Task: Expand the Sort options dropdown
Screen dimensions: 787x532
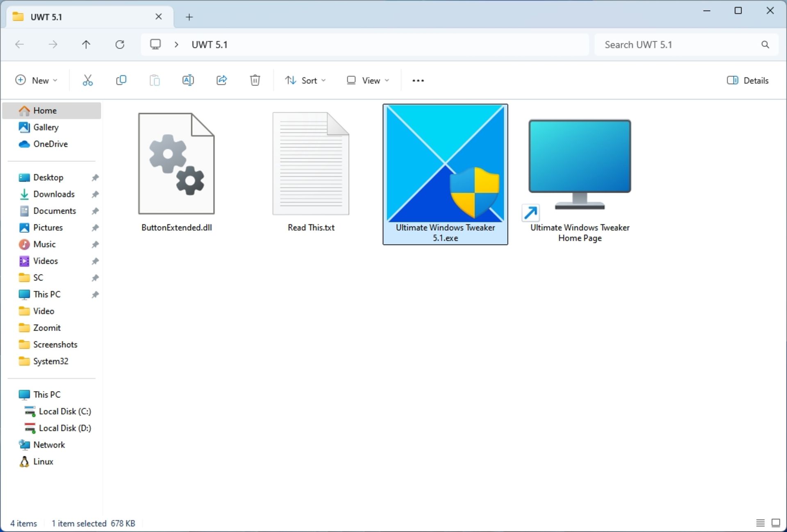Action: point(305,80)
